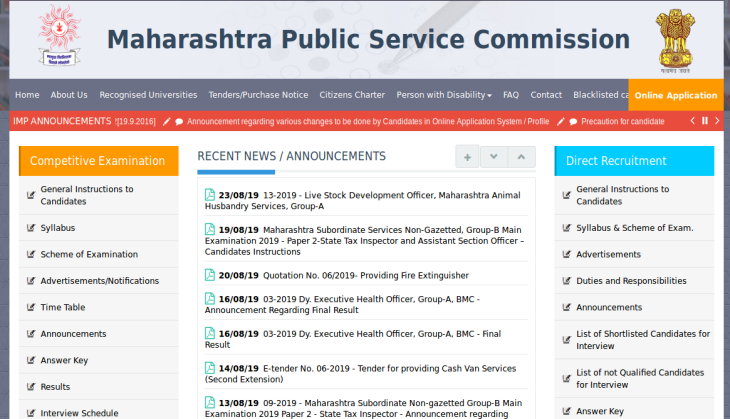Click the Direct Recruitment panel header
The image size is (730, 419).
tap(634, 161)
